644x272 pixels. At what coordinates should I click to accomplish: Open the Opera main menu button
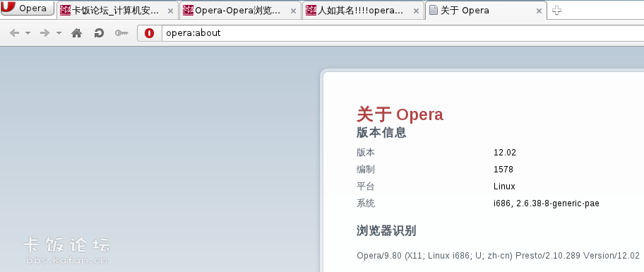point(27,8)
